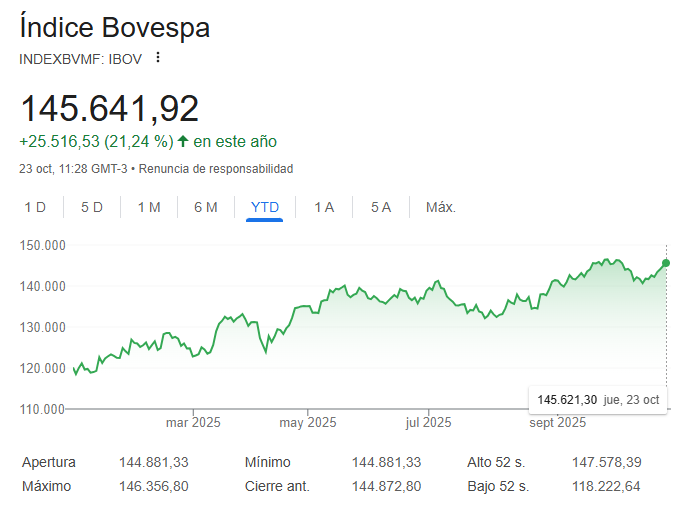Click the 145.621,30 jue, 23 oct tooltip
The image size is (677, 530).
[598, 399]
